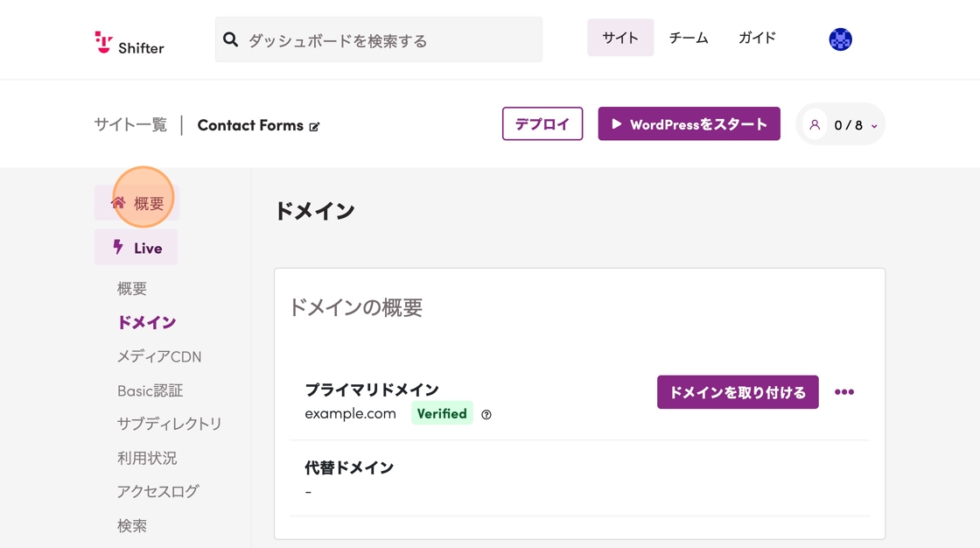Viewport: 980px width, 548px height.
Task: Switch to the チーム tab
Action: click(689, 38)
